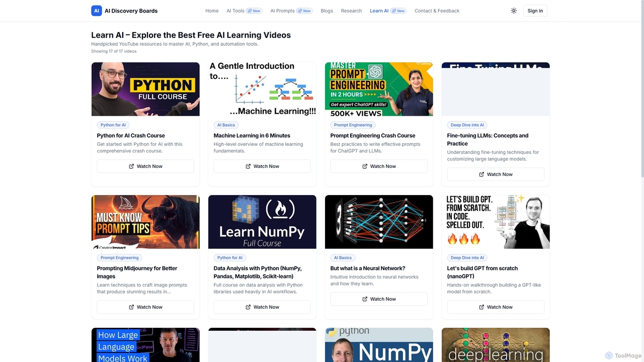This screenshot has height=362, width=644.
Task: Open the deep learning thumbnail
Action: 496,345
